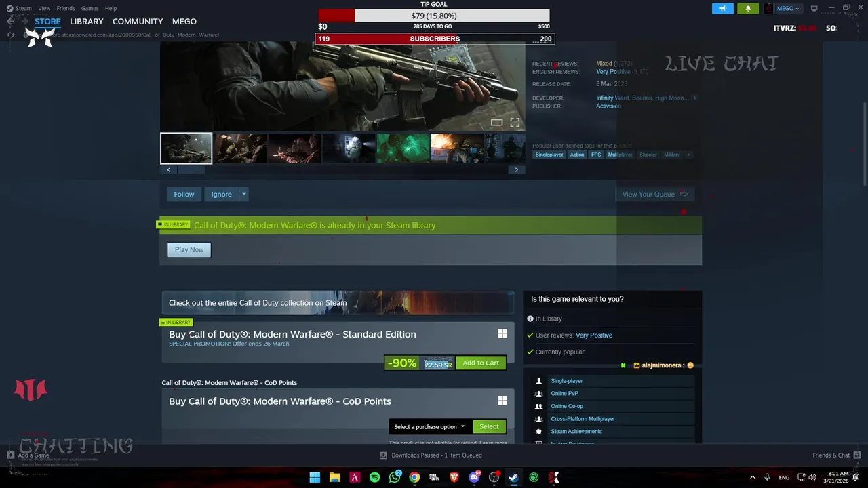Screen dimensions: 868x488
Task: Open the microphone tray icon
Action: click(767, 478)
